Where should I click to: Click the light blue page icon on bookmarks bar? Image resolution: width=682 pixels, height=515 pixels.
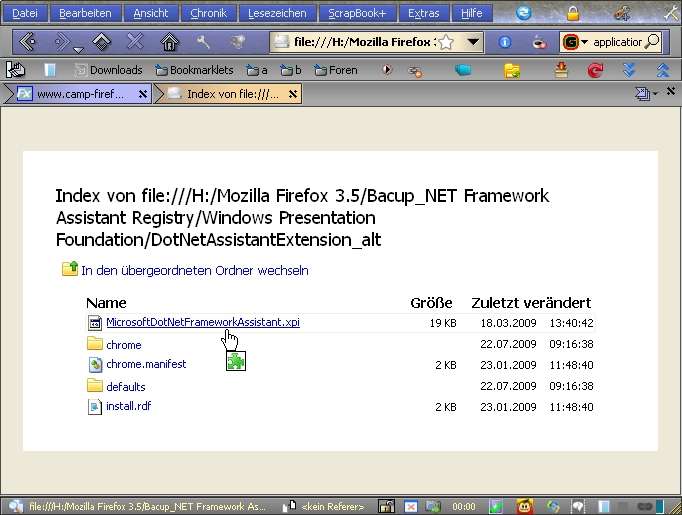click(50, 70)
